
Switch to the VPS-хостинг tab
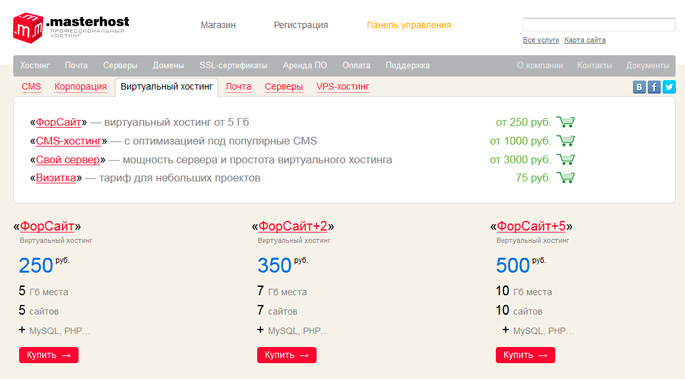pos(342,86)
